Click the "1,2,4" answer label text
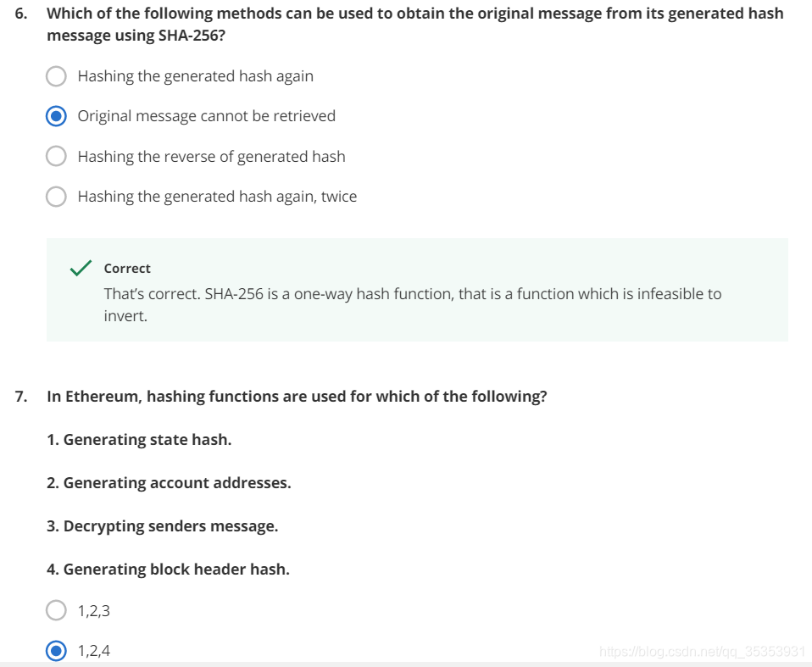Screen dimensions: 812x667 point(94,651)
